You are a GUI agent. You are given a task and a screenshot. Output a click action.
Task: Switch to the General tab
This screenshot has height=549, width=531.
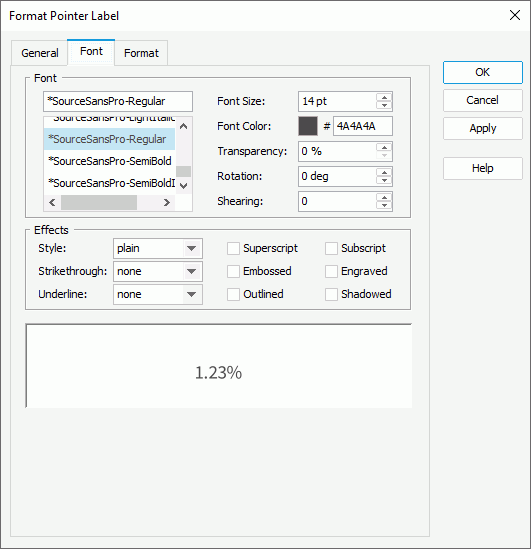point(40,53)
